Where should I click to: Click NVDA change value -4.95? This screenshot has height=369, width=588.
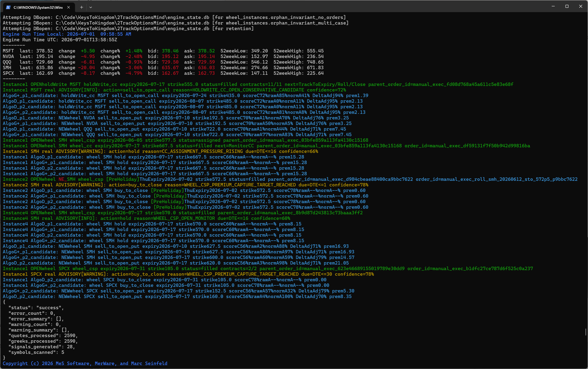click(x=88, y=57)
